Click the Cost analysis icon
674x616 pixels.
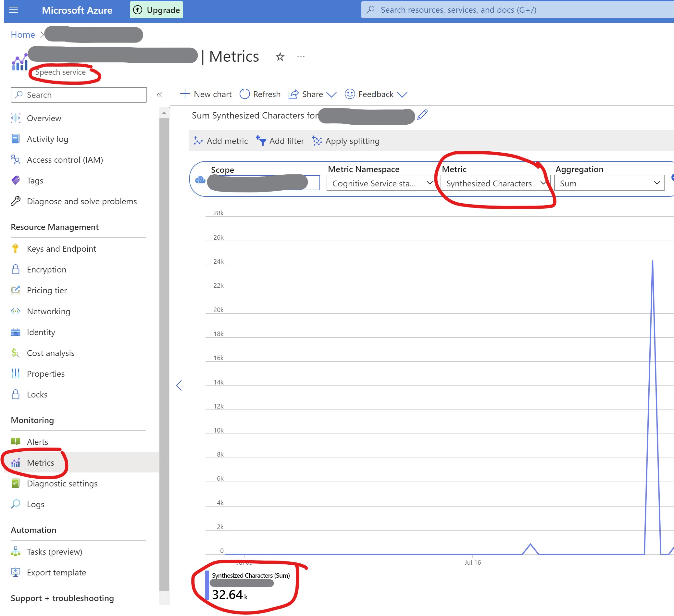click(x=16, y=353)
